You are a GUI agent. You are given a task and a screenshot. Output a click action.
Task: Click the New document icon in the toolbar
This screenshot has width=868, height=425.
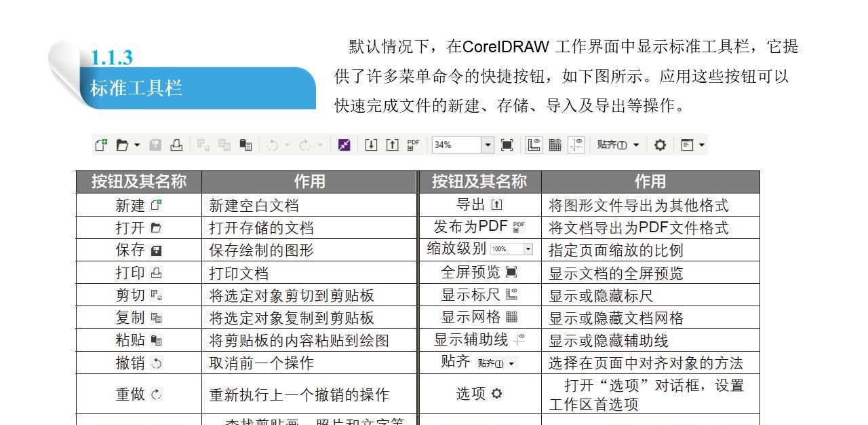[102, 145]
